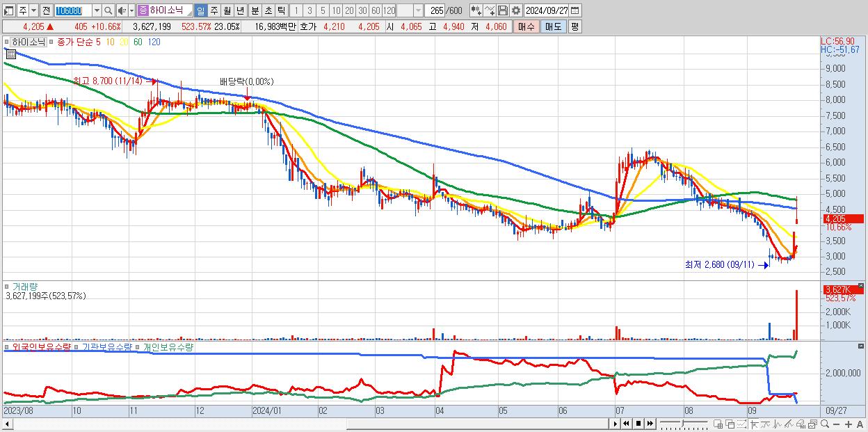
Task: Select the yearly 년 period
Action: coord(240,10)
